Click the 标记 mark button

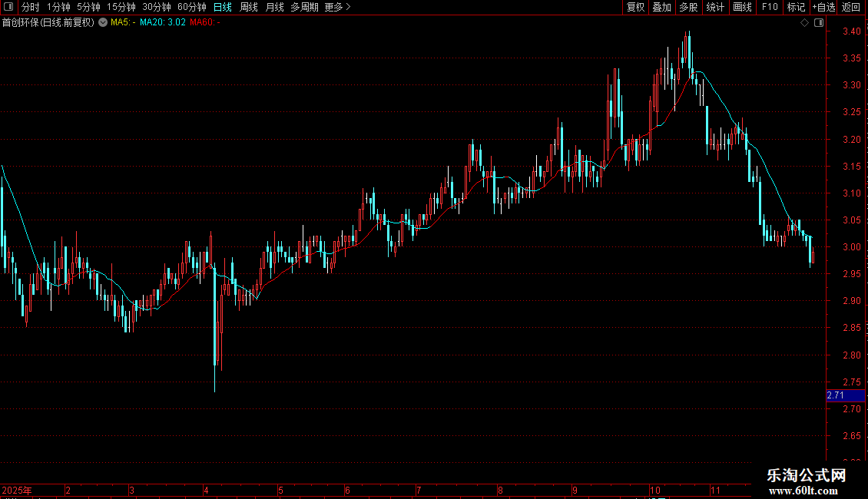pos(796,7)
